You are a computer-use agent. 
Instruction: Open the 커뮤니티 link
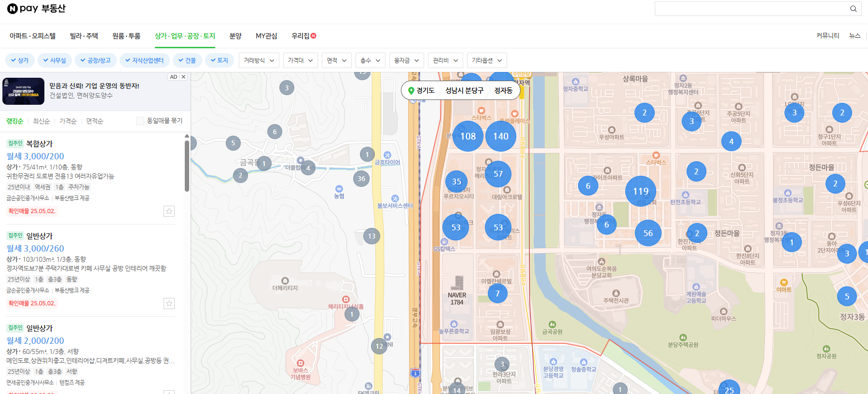827,36
